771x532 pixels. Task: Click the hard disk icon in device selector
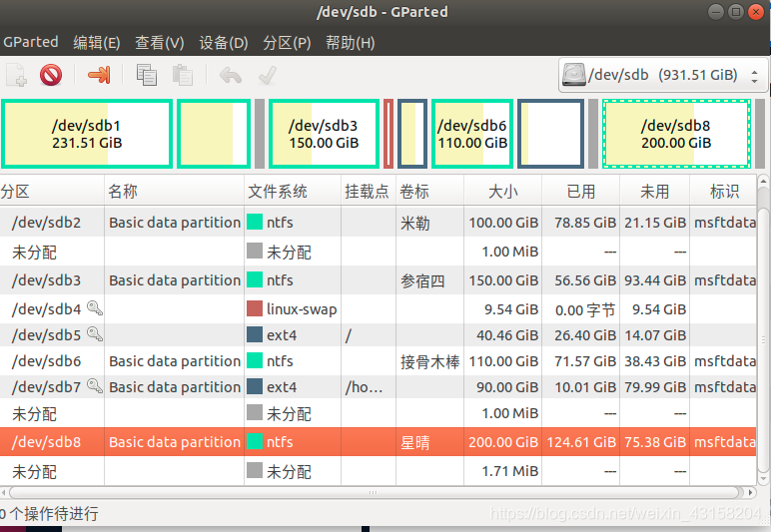click(574, 75)
